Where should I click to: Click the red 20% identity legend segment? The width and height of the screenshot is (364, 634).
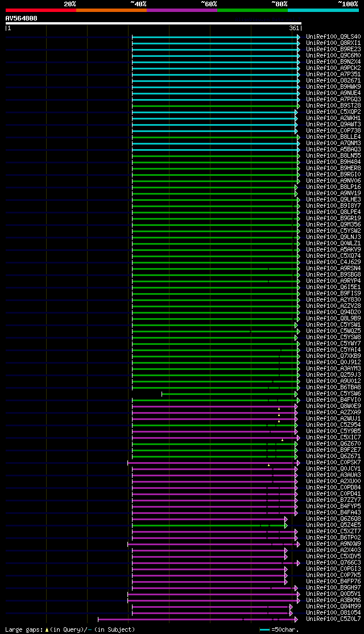pyautogui.click(x=41, y=10)
